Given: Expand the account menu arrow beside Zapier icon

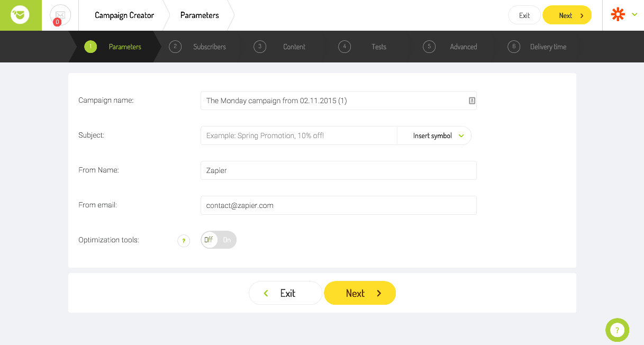Looking at the screenshot, I should click(634, 15).
